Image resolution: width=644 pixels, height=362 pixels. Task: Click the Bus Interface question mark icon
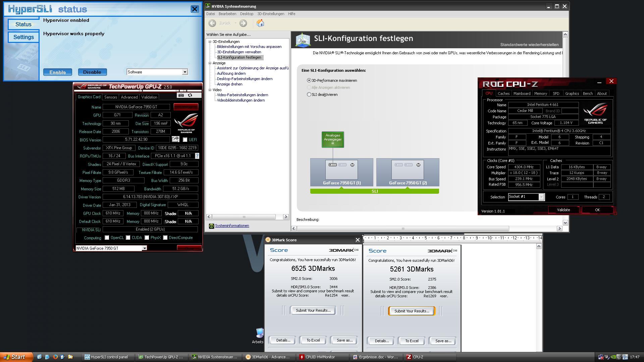tap(197, 156)
